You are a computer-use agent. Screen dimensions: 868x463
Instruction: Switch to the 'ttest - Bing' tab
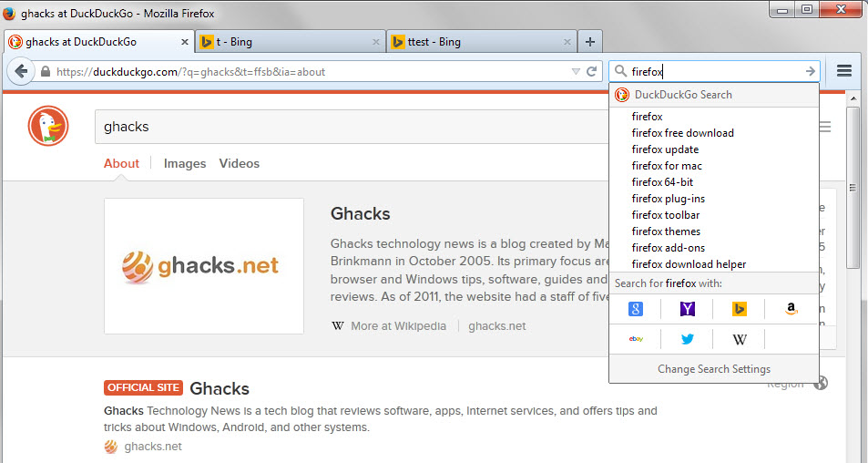pyautogui.click(x=481, y=42)
